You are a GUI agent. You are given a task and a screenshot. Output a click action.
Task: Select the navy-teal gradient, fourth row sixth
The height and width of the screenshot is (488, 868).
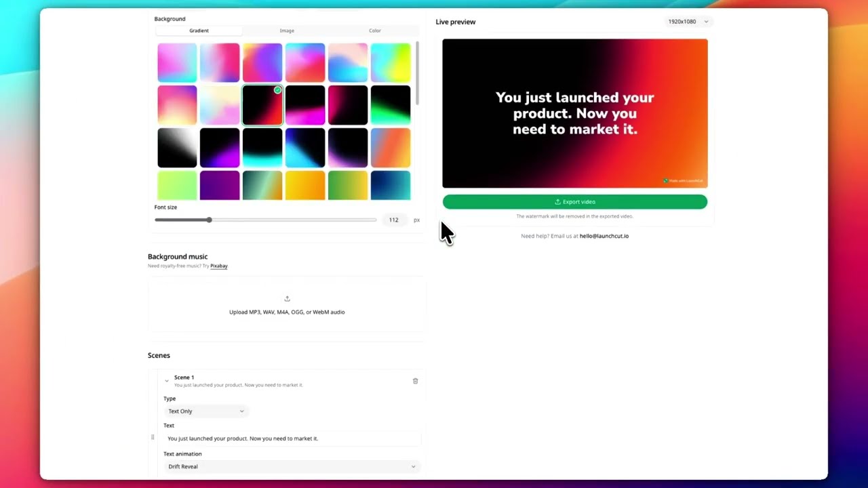(x=391, y=186)
